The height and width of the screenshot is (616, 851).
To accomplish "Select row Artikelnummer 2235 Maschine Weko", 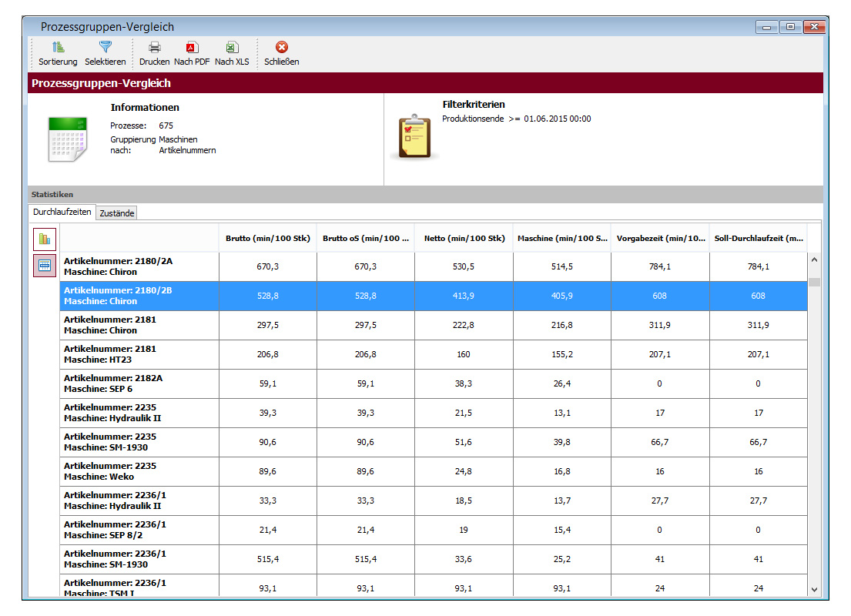I will [x=434, y=472].
